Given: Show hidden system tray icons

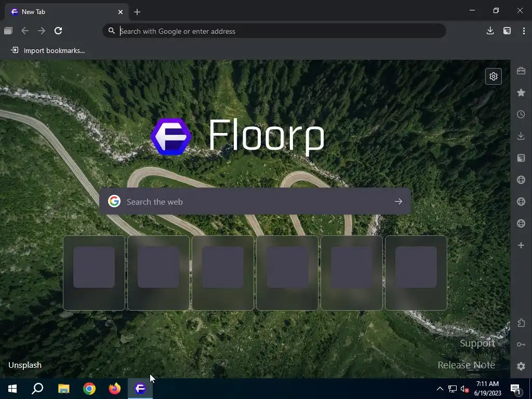Looking at the screenshot, I should pyautogui.click(x=440, y=389).
